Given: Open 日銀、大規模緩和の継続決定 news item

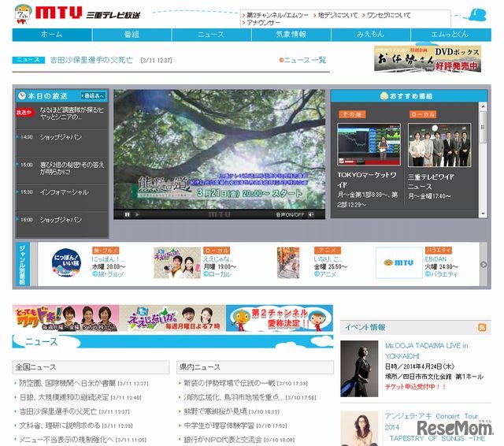Looking at the screenshot, I should click(x=65, y=397).
